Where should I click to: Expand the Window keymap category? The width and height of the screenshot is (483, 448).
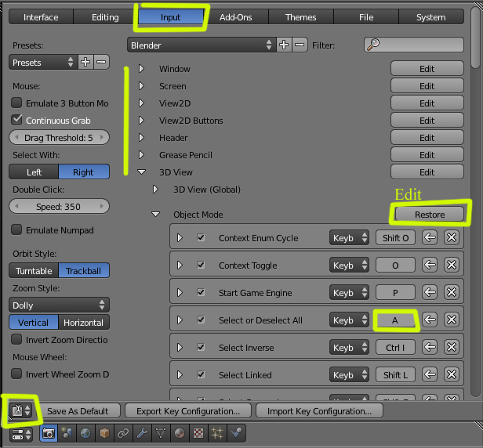click(x=141, y=69)
